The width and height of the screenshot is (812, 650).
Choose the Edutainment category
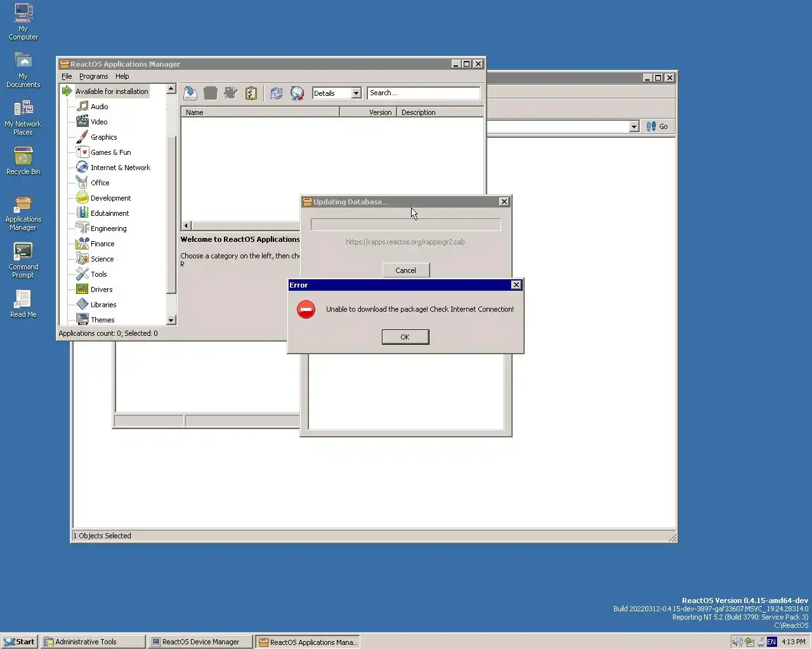[109, 213]
